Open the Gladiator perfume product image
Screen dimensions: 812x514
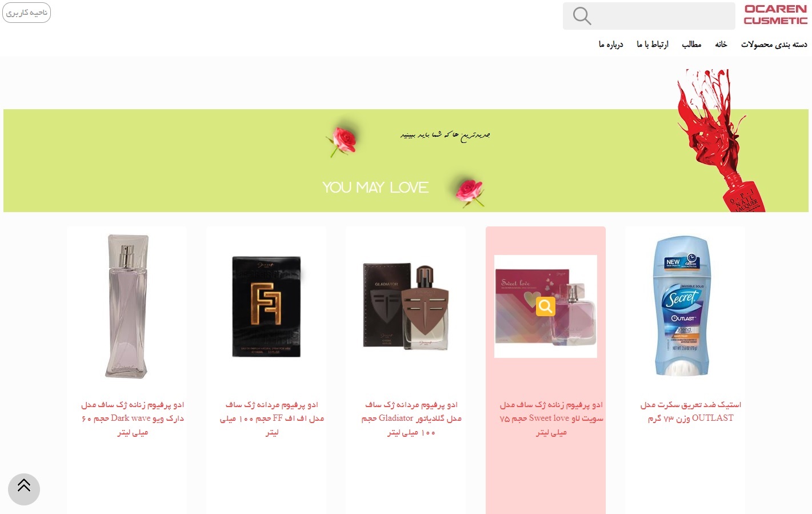(406, 306)
